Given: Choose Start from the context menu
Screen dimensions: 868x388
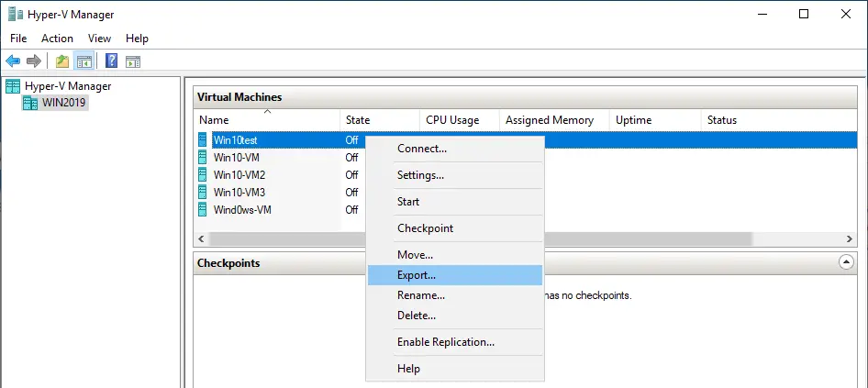Looking at the screenshot, I should coord(455,202).
